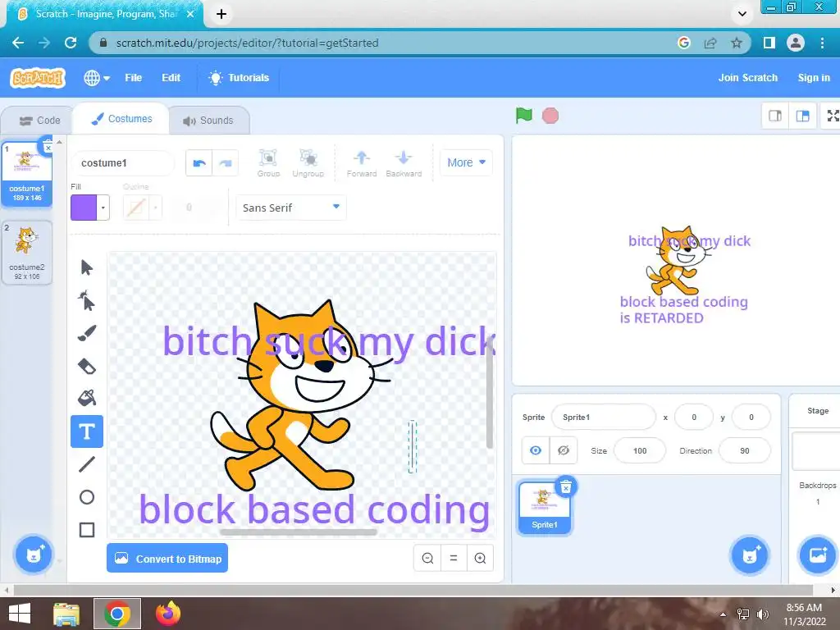Hide the sprite with crossed-eye icon

563,450
